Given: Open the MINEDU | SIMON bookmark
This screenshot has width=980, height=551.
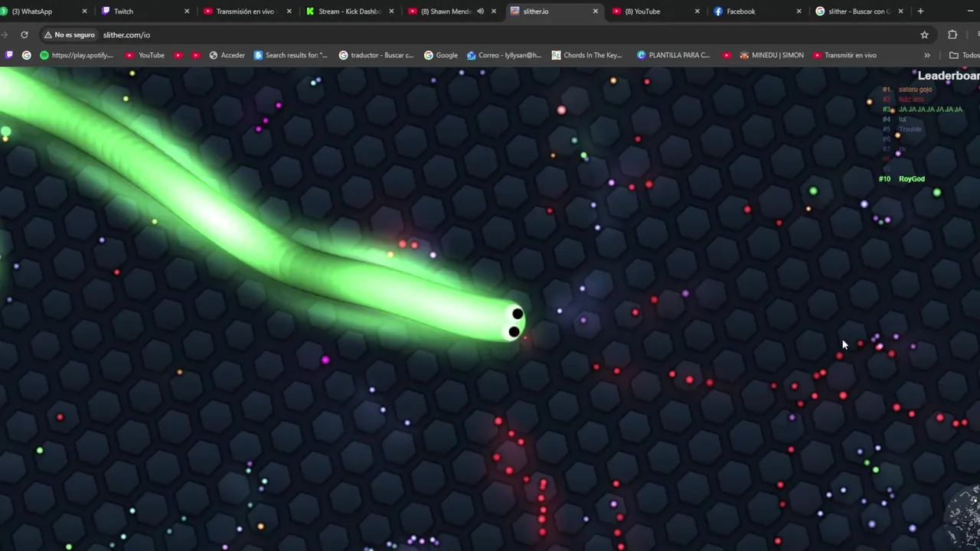Looking at the screenshot, I should tap(772, 55).
